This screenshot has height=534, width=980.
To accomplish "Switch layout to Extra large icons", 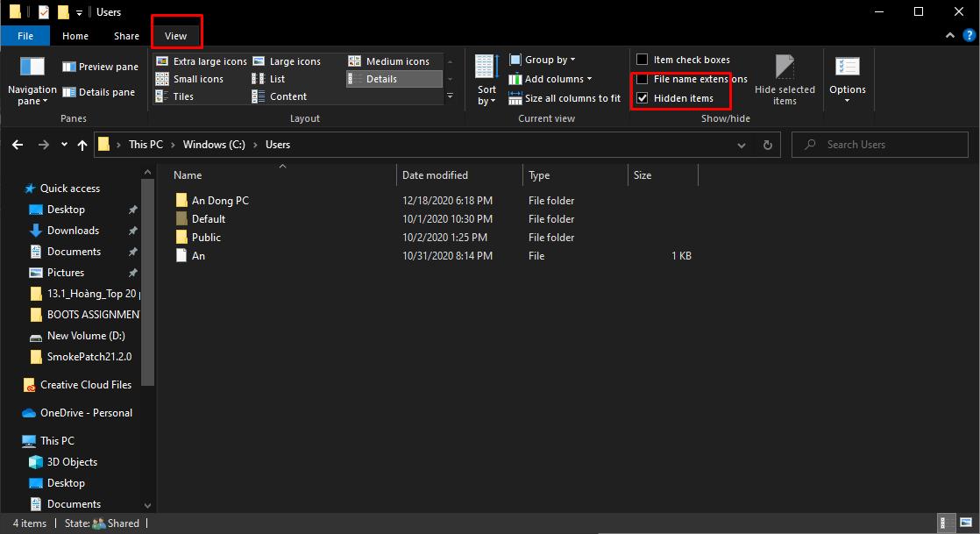I will pyautogui.click(x=202, y=61).
